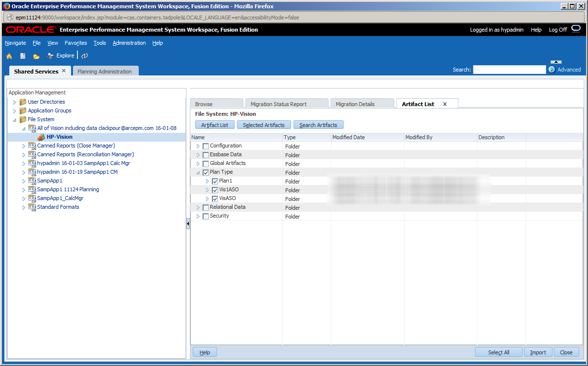Screen dimensions: 588x366
Task: Close the Artifact List tab
Action: 445,104
